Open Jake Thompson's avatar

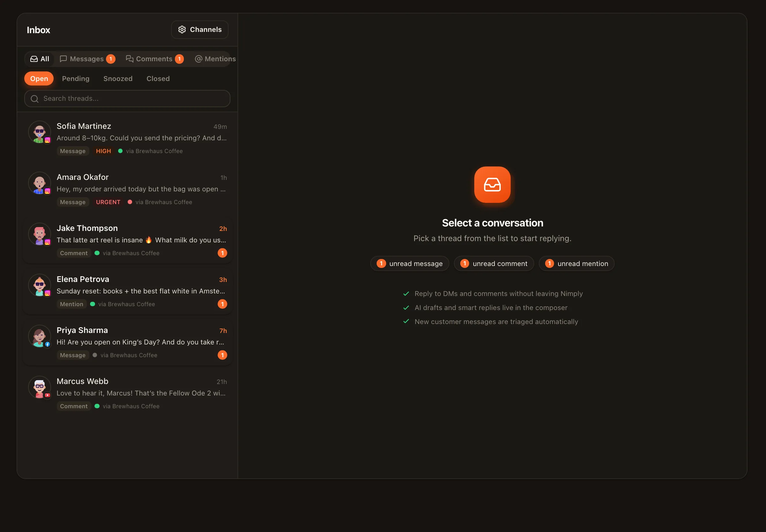coord(39,234)
